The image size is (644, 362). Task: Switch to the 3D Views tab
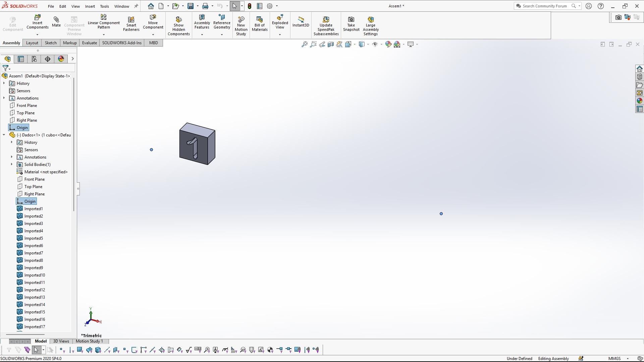pyautogui.click(x=61, y=341)
